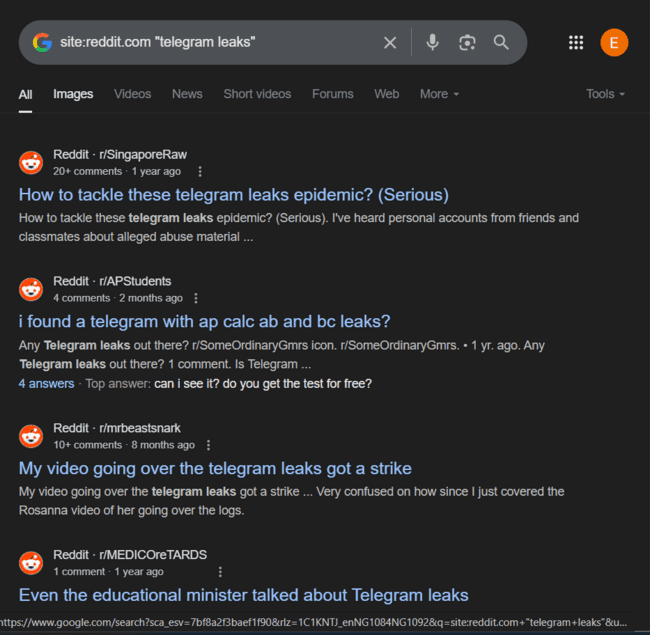Open three-dot menu for r/APStudents result
The width and height of the screenshot is (650, 635).
(196, 298)
